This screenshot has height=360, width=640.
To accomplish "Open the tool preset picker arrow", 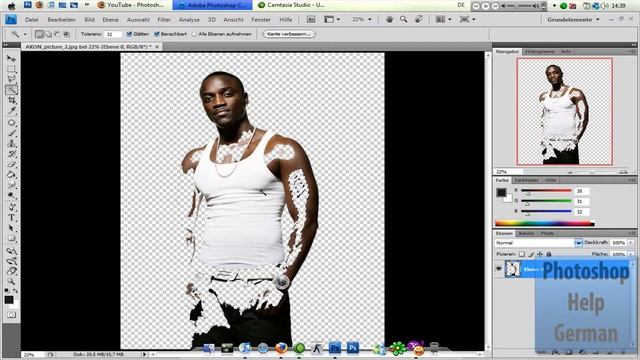I will [x=25, y=34].
